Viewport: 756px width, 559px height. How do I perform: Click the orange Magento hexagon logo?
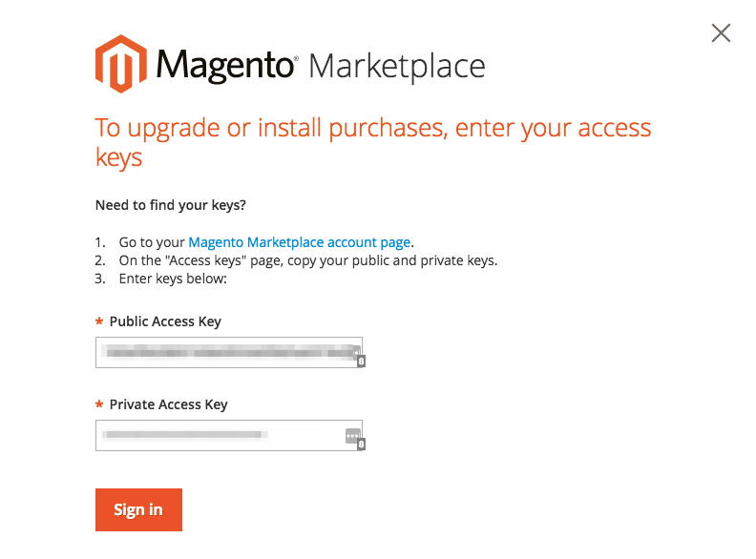coord(121,64)
